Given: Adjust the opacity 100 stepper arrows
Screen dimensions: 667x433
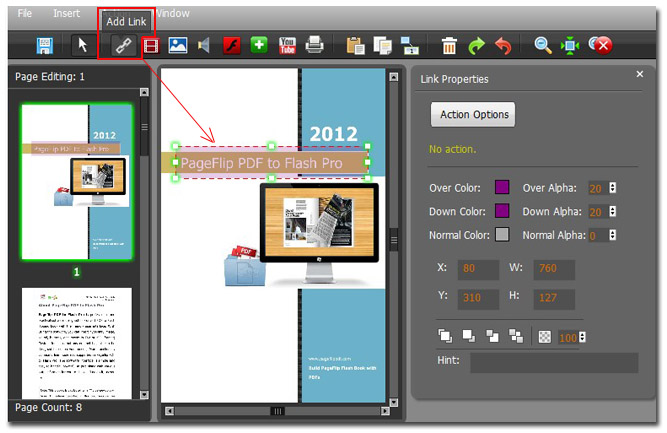Looking at the screenshot, I should click(x=582, y=337).
